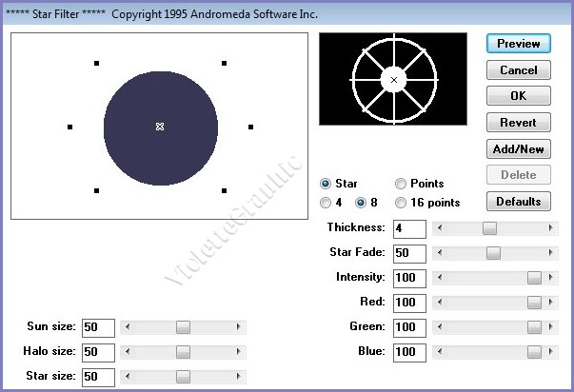574x392 pixels.
Task: Reset settings with the Defaults button
Action: click(x=518, y=202)
